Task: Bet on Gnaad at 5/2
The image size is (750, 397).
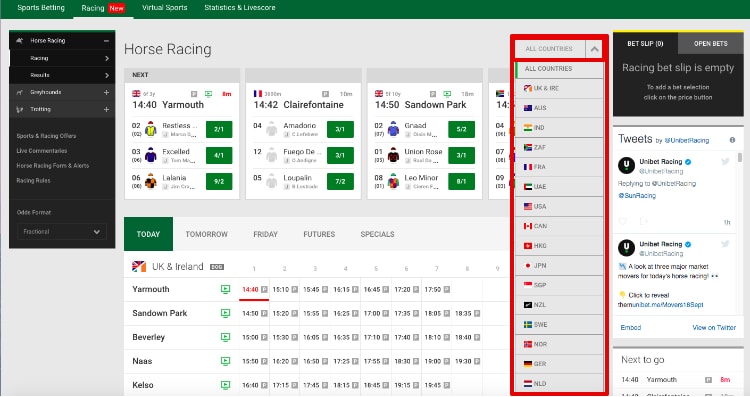Action: click(462, 129)
